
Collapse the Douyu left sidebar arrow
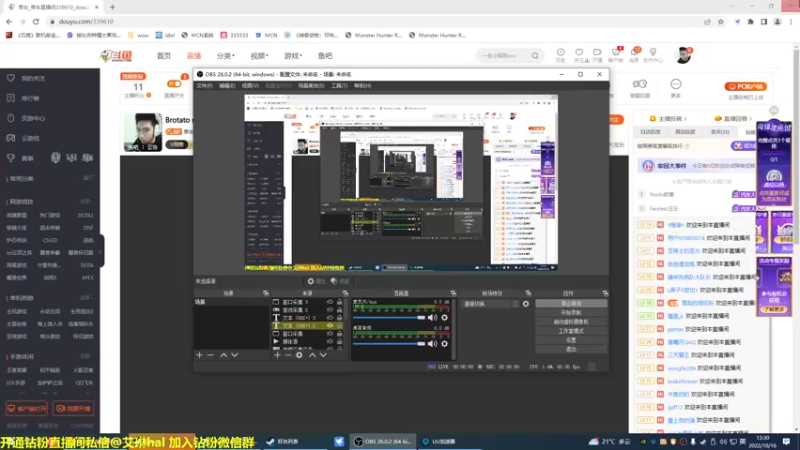102,251
